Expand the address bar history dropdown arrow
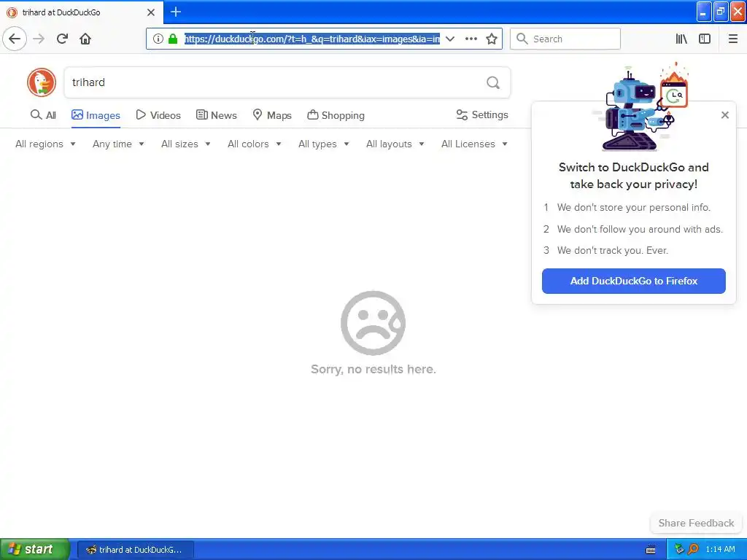This screenshot has height=560, width=747. [x=449, y=39]
